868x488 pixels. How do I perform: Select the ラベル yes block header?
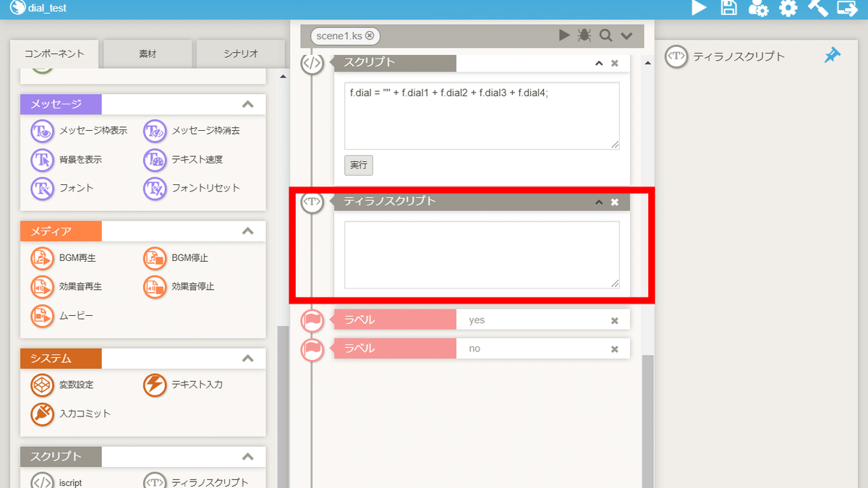(x=394, y=320)
